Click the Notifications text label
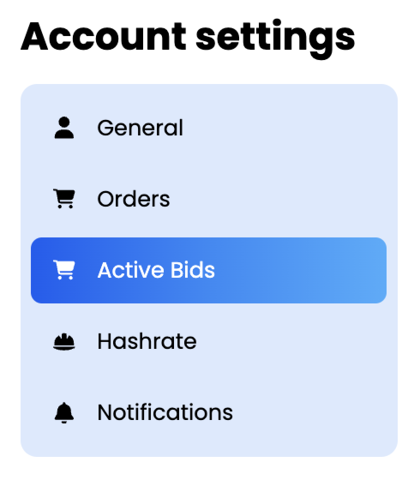Viewport: 420px width, 480px height. point(165,412)
